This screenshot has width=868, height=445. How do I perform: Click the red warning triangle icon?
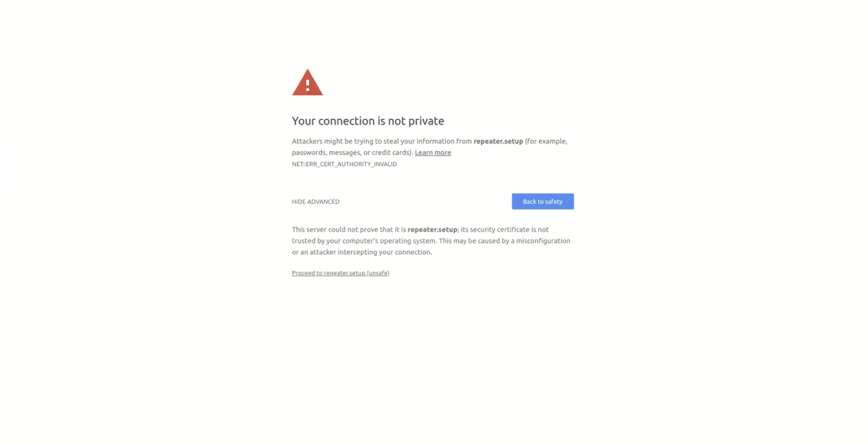coord(307,82)
